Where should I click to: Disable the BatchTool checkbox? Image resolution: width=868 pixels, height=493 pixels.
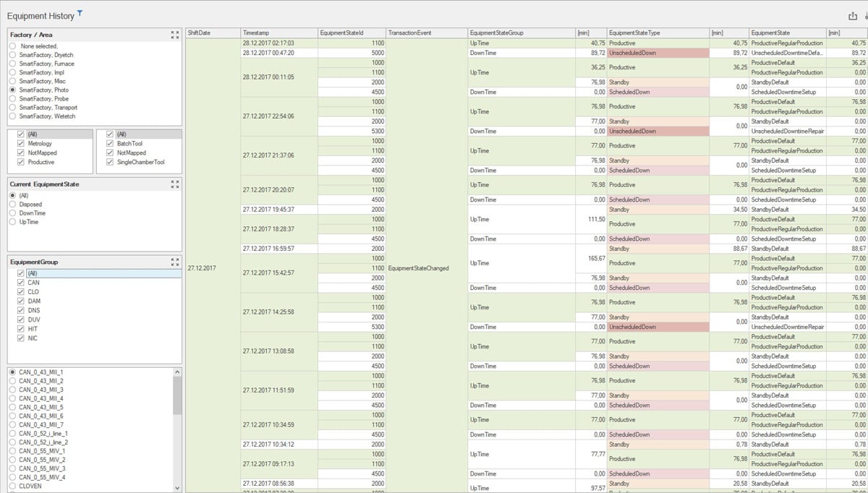tap(109, 142)
